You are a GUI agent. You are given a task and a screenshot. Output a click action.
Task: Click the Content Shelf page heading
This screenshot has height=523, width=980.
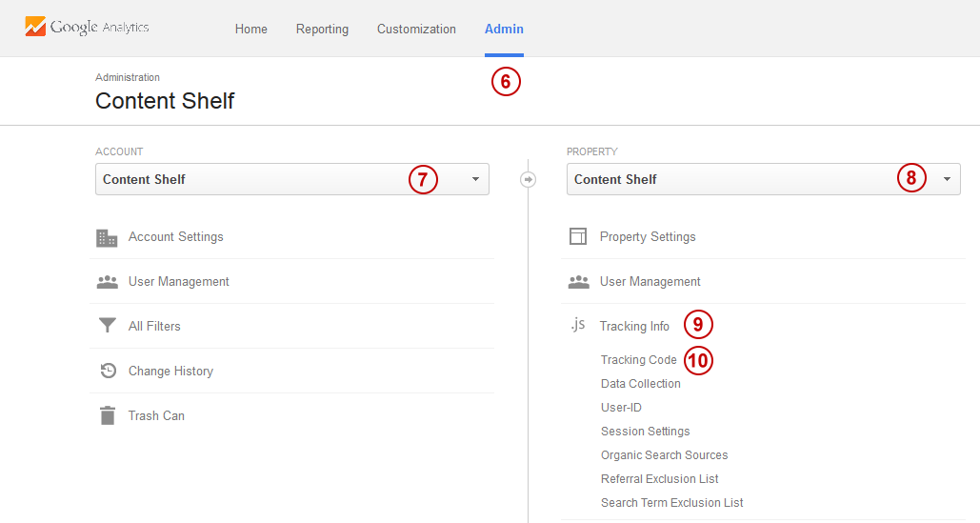[x=165, y=101]
